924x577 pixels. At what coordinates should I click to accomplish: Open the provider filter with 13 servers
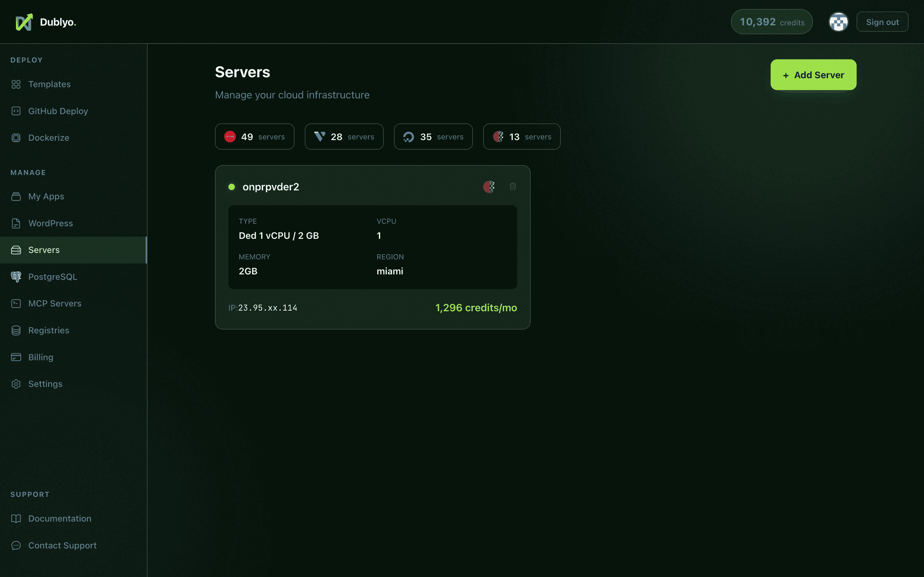point(522,136)
